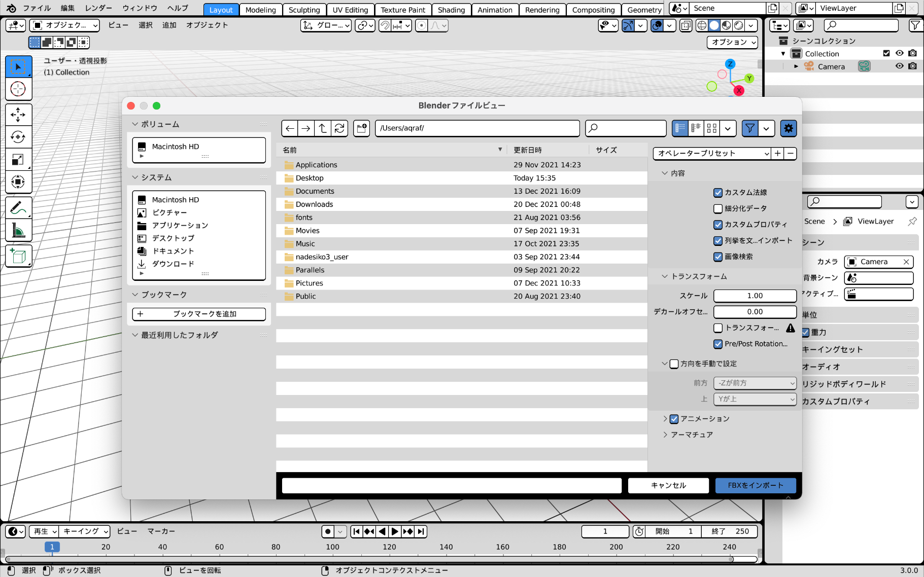The height and width of the screenshot is (577, 924).
Task: Click スケール value field
Action: 755,296
